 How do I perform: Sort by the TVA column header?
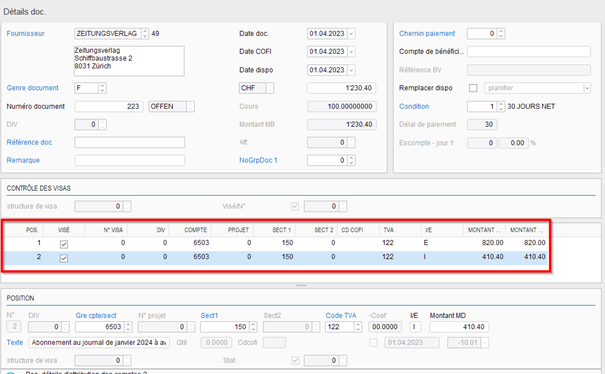point(389,230)
